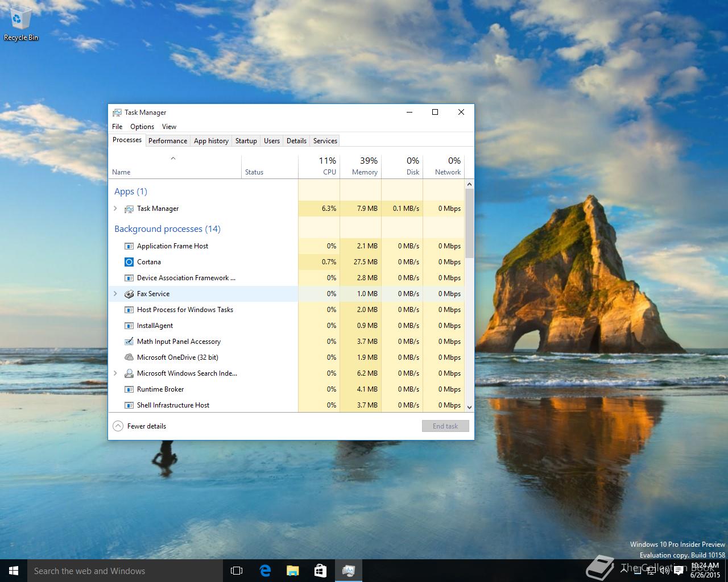
Task: Click the Shell Infrastructure Host process icon
Action: [129, 405]
